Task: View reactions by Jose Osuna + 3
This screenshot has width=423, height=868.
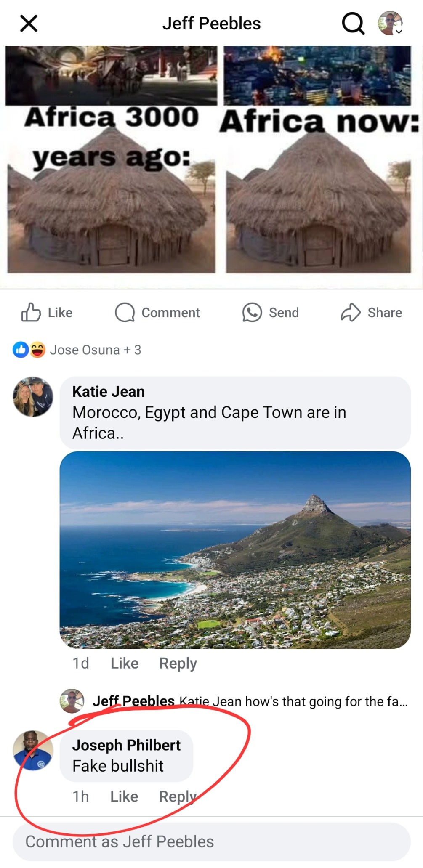Action: [x=96, y=350]
